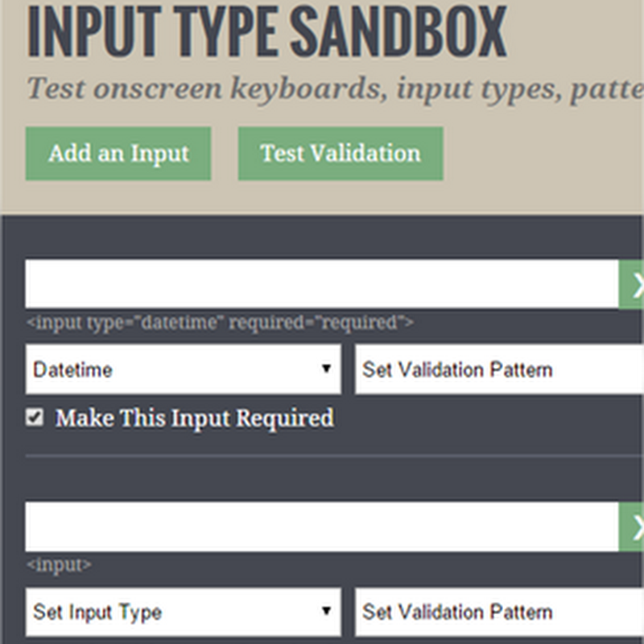Click into the second empty input field
The width and height of the screenshot is (644, 644).
click(321, 527)
